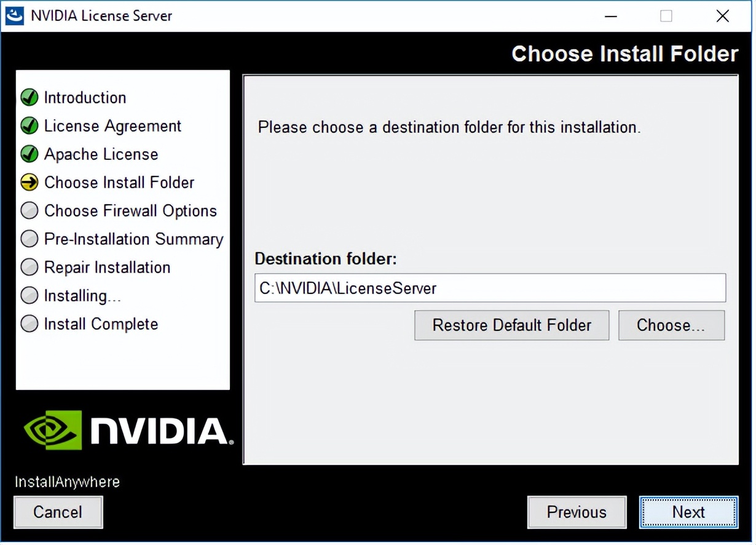Select the Installing... step label
This screenshot has height=545, width=756.
click(82, 296)
